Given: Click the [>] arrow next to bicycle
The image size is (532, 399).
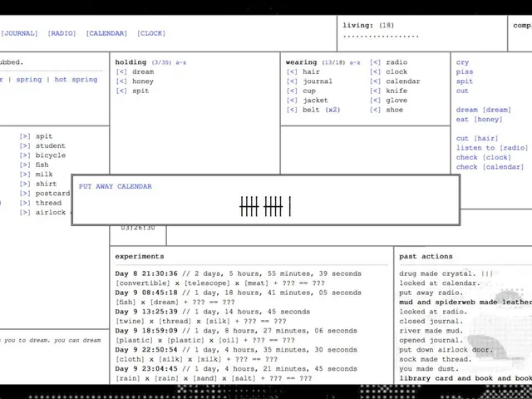Looking at the screenshot, I should 25,155.
